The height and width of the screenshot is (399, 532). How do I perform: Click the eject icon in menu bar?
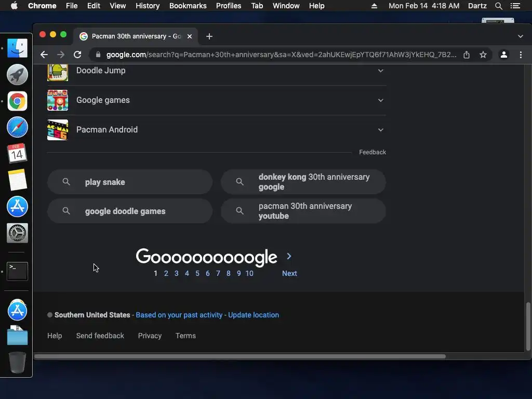point(374,6)
